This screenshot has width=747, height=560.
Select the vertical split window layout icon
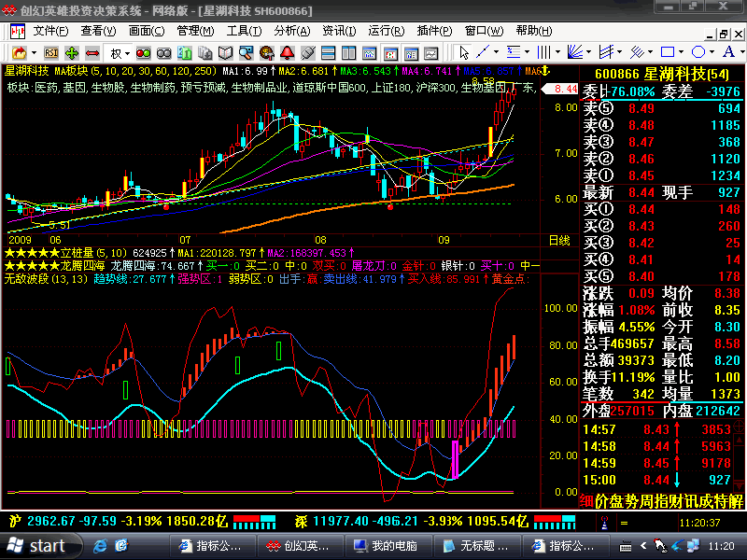348,53
